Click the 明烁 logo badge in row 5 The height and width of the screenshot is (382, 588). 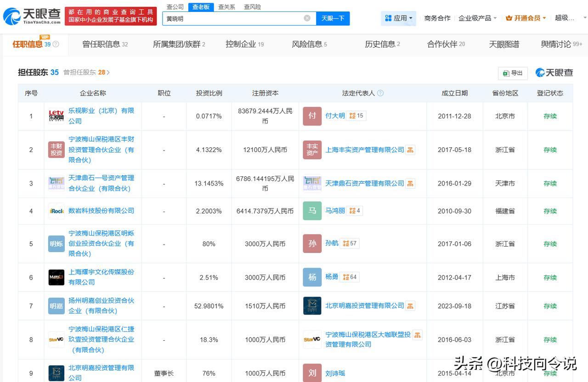[x=57, y=244]
